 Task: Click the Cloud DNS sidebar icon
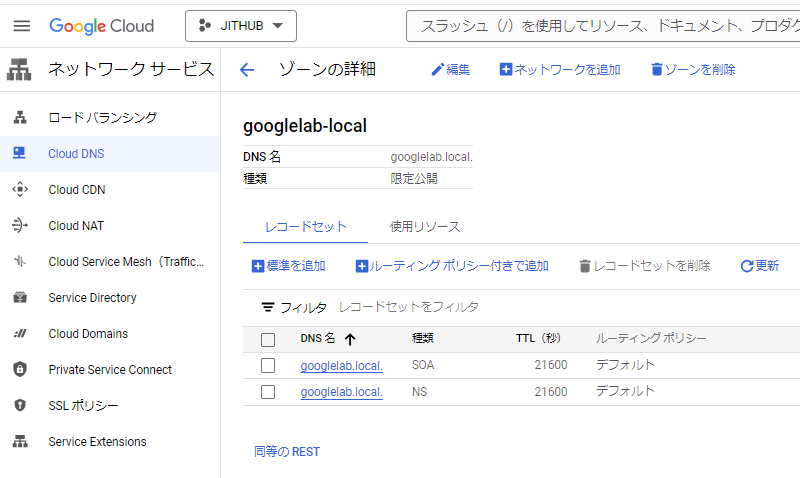(x=19, y=154)
